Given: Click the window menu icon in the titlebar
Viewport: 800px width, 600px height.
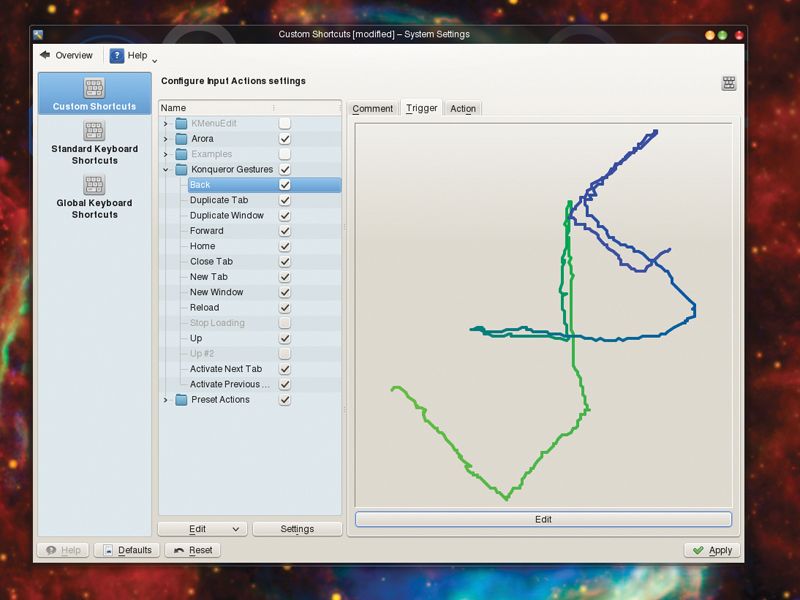Looking at the screenshot, I should (38, 33).
